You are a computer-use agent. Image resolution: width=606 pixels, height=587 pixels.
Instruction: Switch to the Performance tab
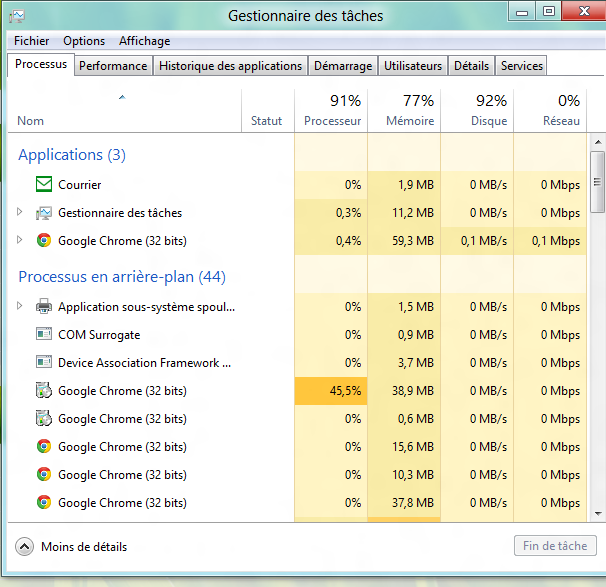pyautogui.click(x=113, y=66)
